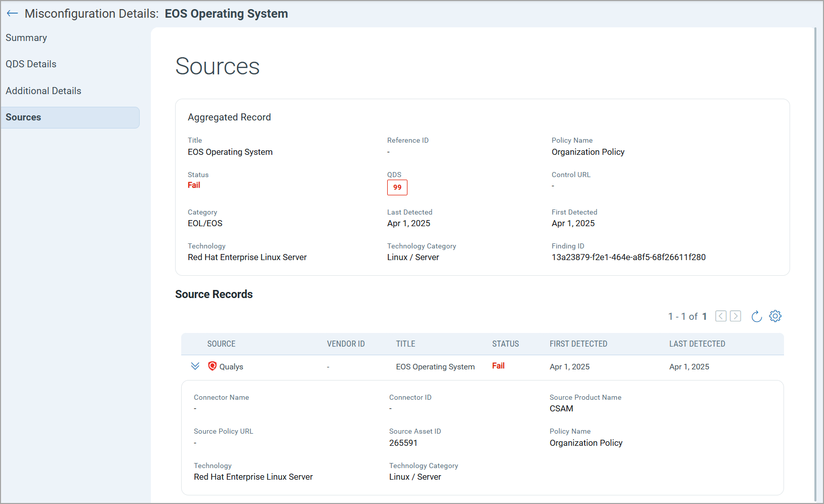
Task: Click Linux / Server in the aggregated record
Action: pyautogui.click(x=413, y=257)
